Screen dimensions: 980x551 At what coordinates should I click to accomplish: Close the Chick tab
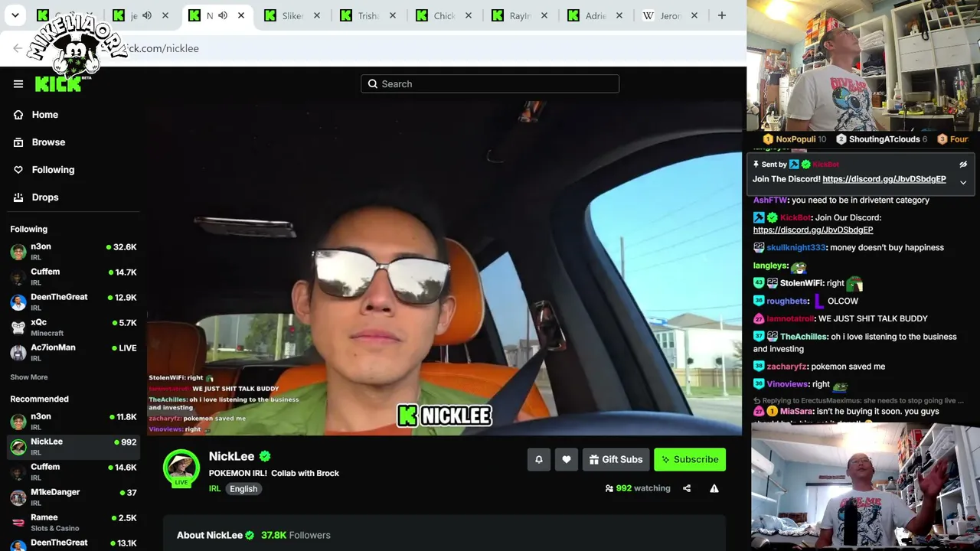coord(469,15)
